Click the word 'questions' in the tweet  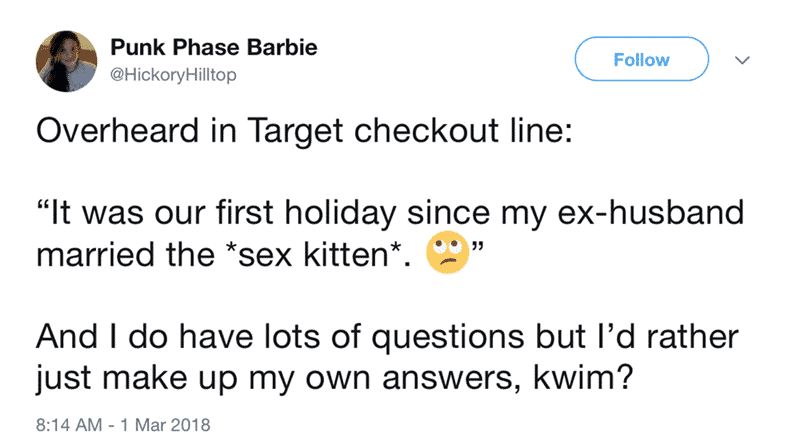coord(448,338)
